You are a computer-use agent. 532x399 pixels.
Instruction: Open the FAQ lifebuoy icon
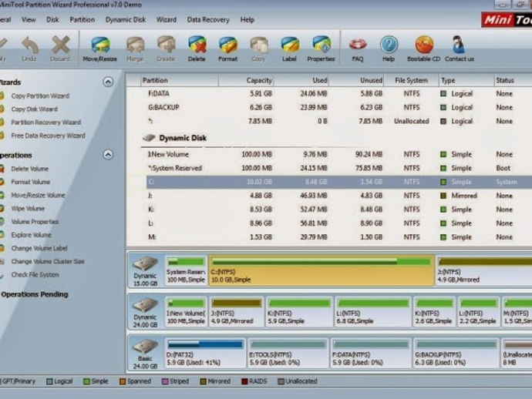click(x=358, y=45)
